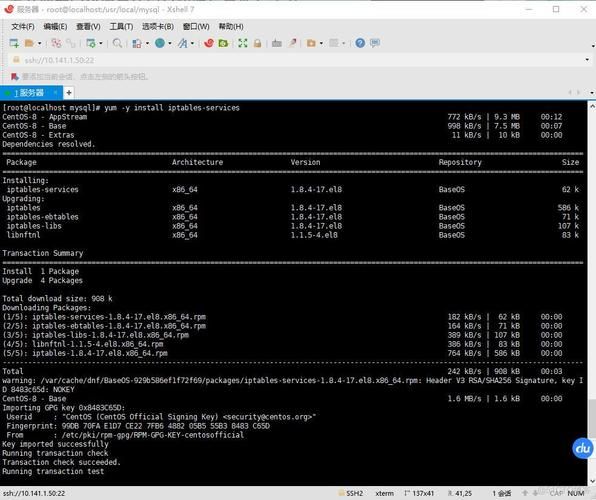Expand the orange folder icon dropdown arrow
The image size is (596, 500).
pyautogui.click(x=321, y=43)
